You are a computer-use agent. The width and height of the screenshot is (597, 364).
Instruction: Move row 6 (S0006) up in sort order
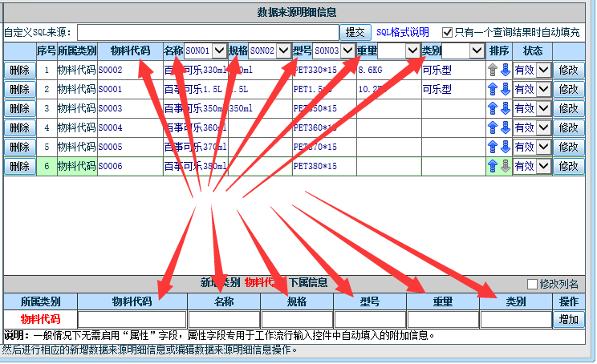pos(493,166)
